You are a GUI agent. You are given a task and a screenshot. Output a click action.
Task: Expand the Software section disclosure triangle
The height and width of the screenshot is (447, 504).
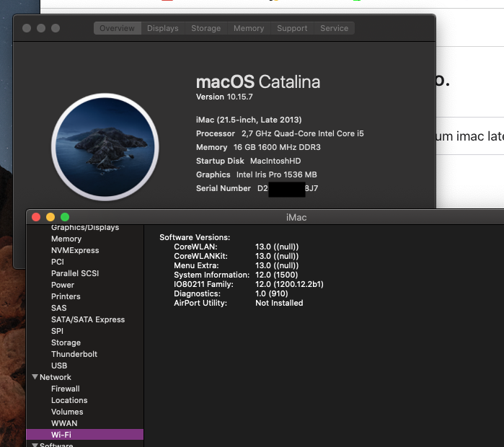[35, 445]
